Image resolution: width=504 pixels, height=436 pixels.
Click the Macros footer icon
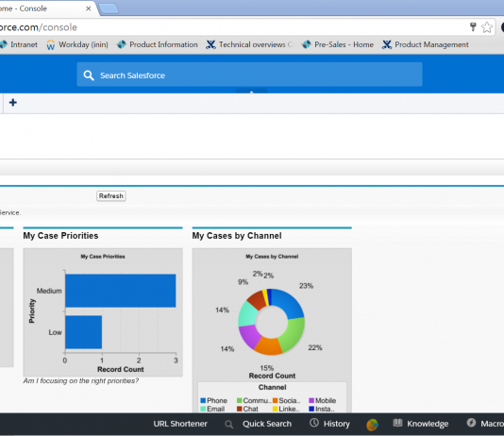tap(471, 423)
